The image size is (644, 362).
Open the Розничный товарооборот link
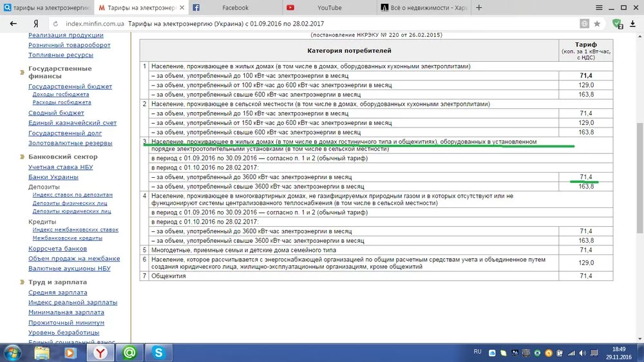(x=70, y=45)
